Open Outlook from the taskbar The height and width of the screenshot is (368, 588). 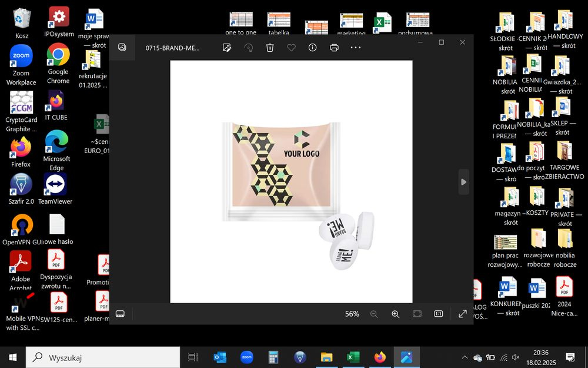(220, 357)
